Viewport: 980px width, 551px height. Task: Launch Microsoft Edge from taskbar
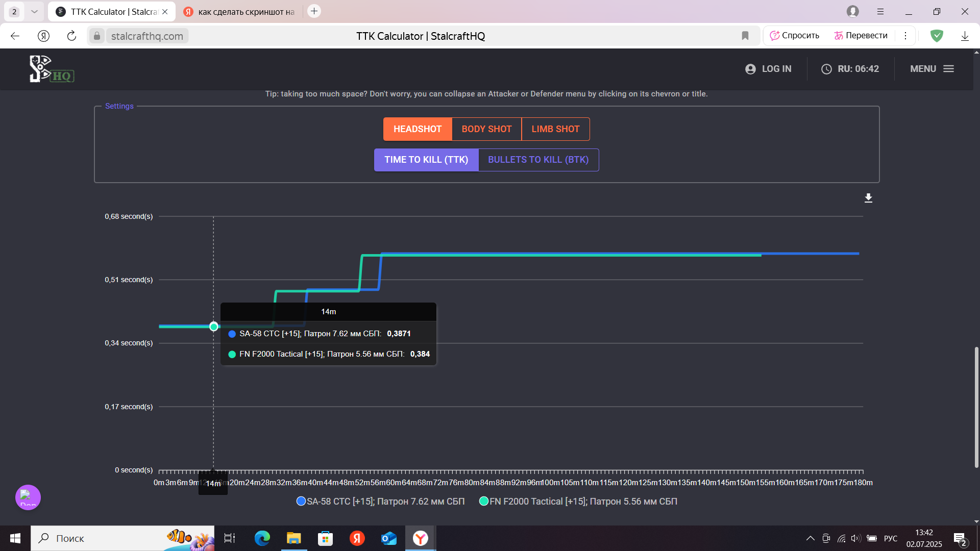click(262, 538)
